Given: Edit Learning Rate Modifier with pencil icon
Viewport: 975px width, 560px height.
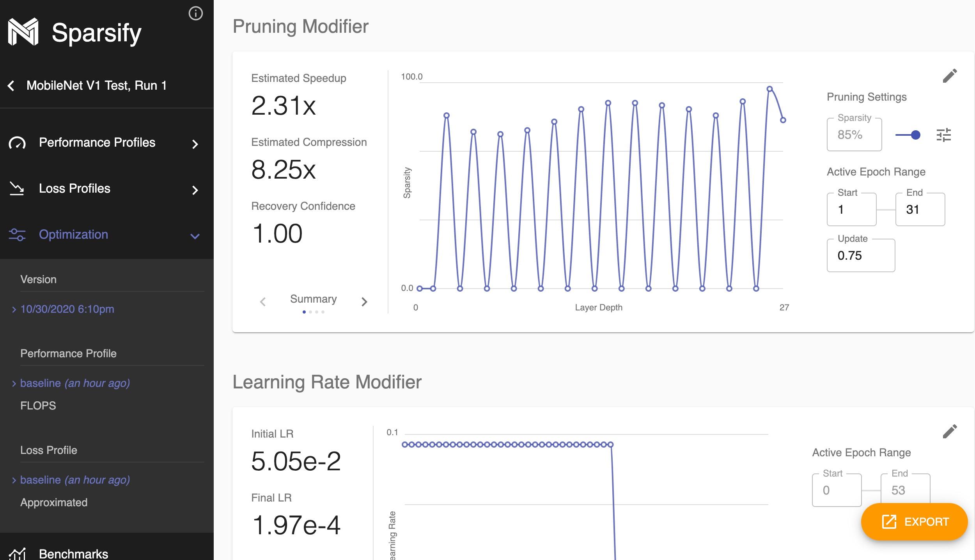Looking at the screenshot, I should point(950,431).
